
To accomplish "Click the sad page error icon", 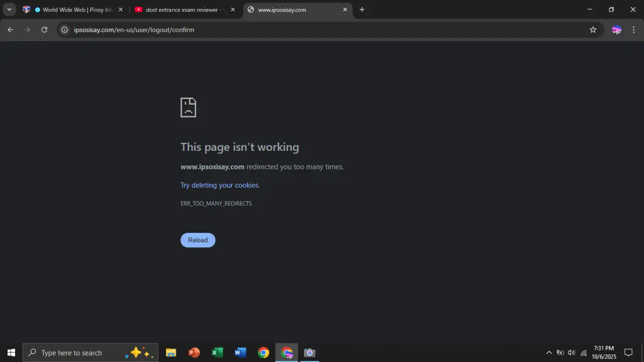I will pyautogui.click(x=188, y=107).
